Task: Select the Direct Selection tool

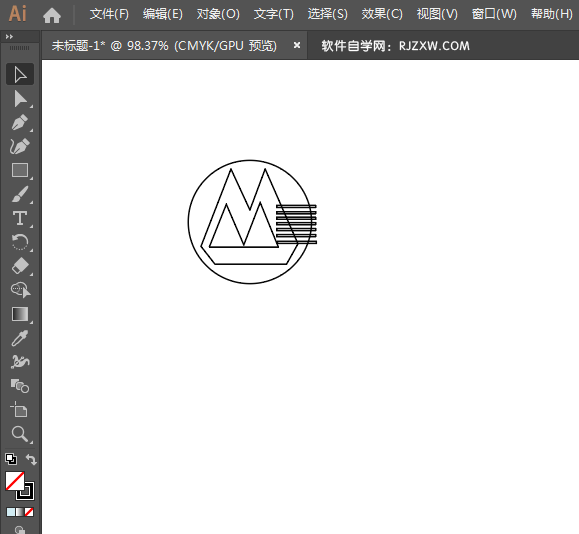Action: 20,99
